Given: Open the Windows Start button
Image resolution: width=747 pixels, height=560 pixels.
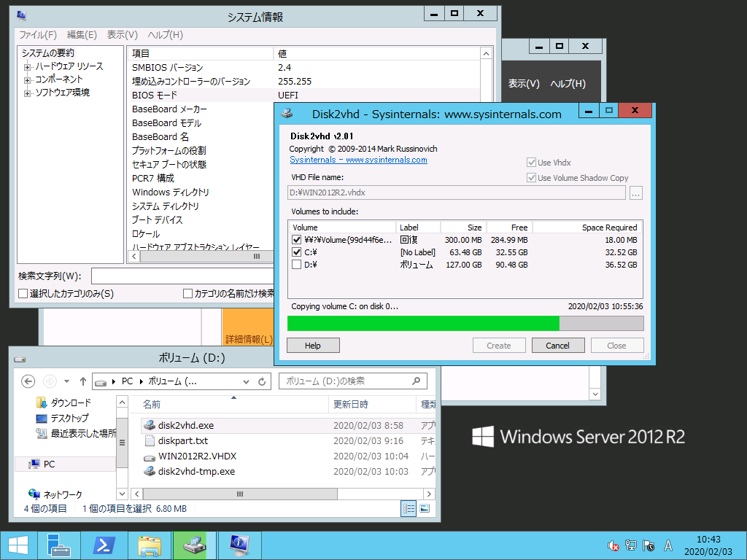Looking at the screenshot, I should (x=18, y=545).
